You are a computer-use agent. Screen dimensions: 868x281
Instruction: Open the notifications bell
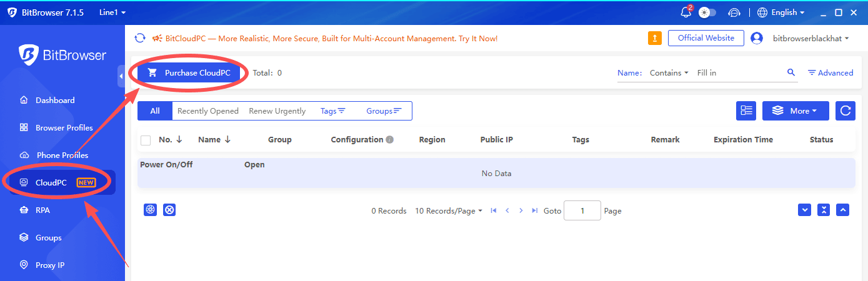686,12
